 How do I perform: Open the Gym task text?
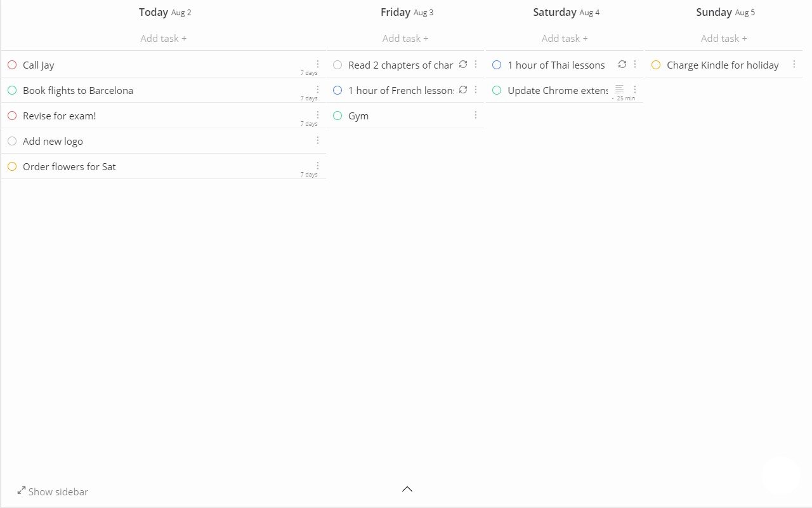[358, 116]
